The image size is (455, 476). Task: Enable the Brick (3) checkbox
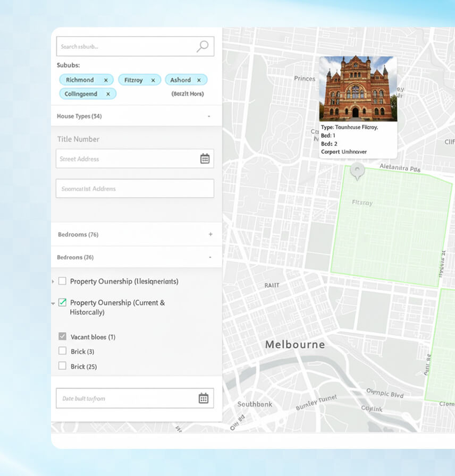(62, 351)
